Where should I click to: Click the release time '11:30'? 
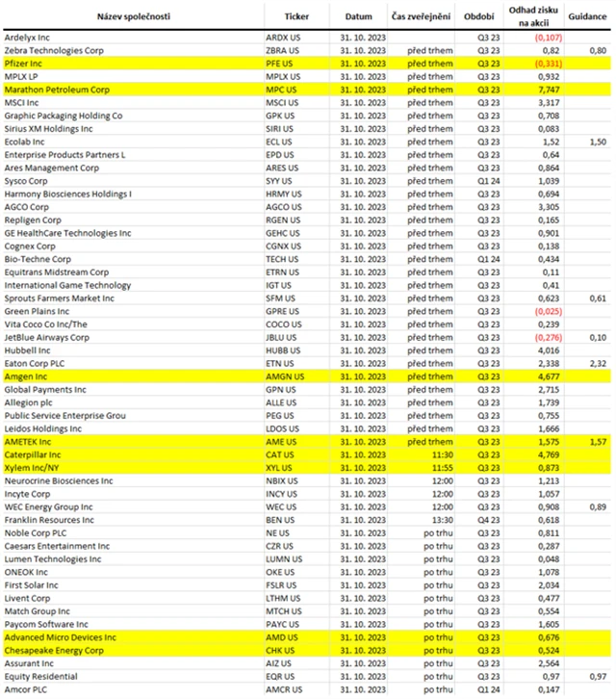coord(442,454)
